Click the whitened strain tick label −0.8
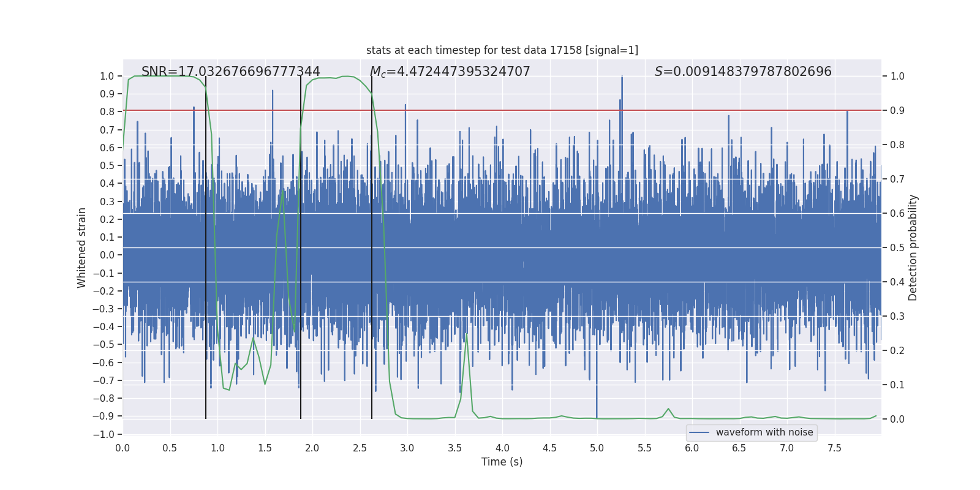Image resolution: width=980 pixels, height=490 pixels. [x=104, y=398]
